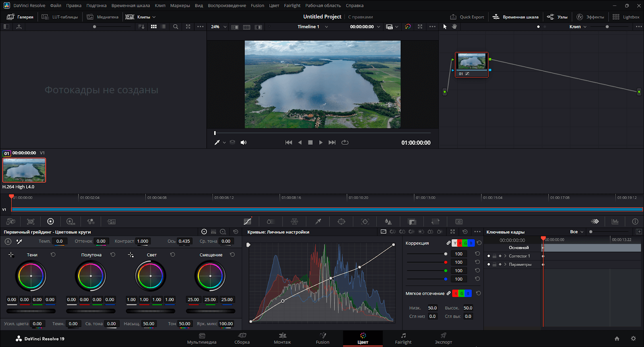Open the Файл menu
Viewport: 644px width, 347px height.
click(x=56, y=6)
